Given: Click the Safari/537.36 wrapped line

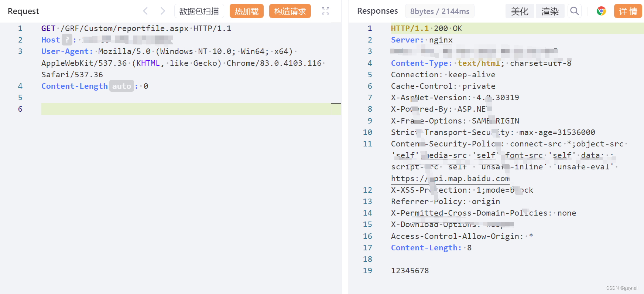Looking at the screenshot, I should click(72, 74).
